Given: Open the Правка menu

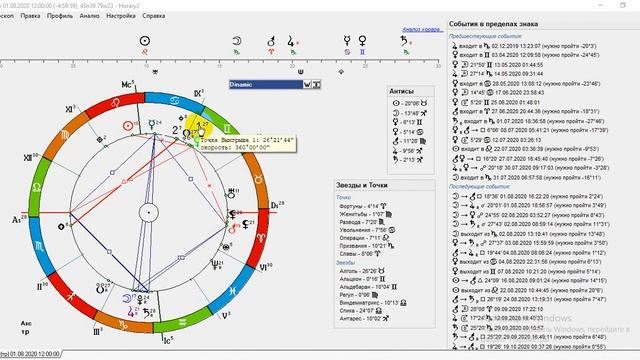Looking at the screenshot, I should pos(30,16).
